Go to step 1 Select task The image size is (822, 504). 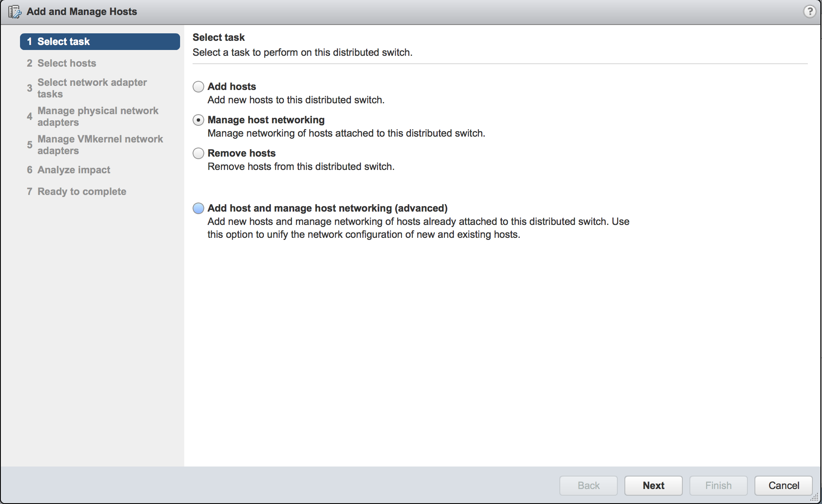tap(100, 42)
